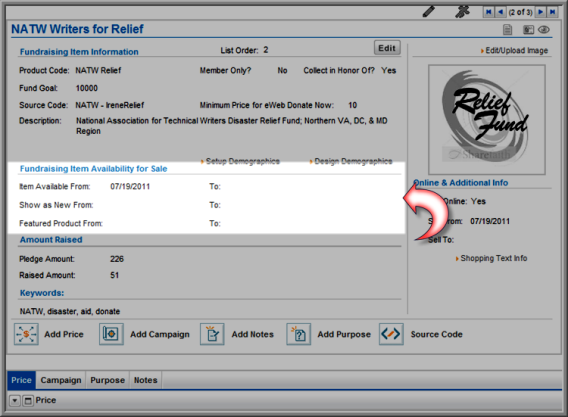The width and height of the screenshot is (568, 417).
Task: Click the pencil edit icon
Action: [429, 12]
